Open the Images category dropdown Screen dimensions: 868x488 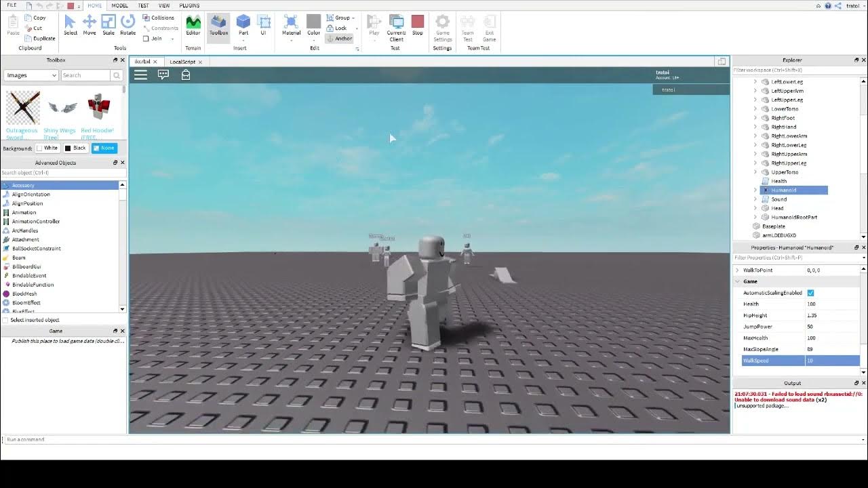tap(31, 75)
